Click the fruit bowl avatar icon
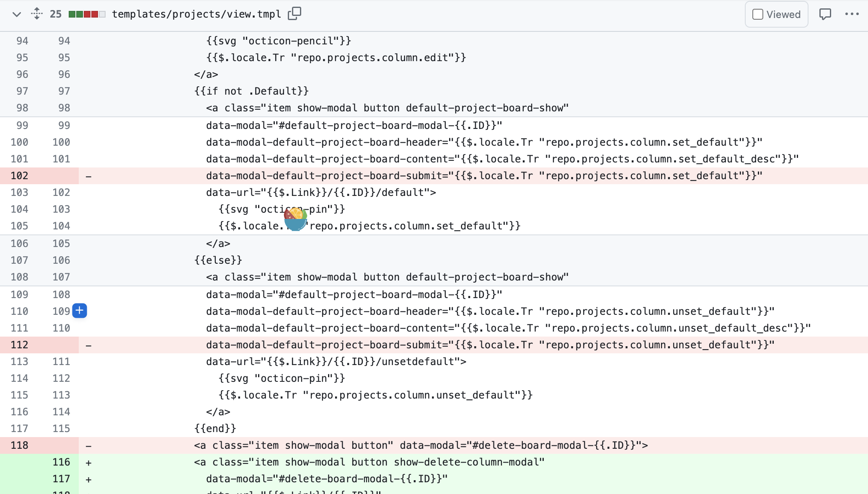Viewport: 868px width, 494px height. [x=296, y=219]
